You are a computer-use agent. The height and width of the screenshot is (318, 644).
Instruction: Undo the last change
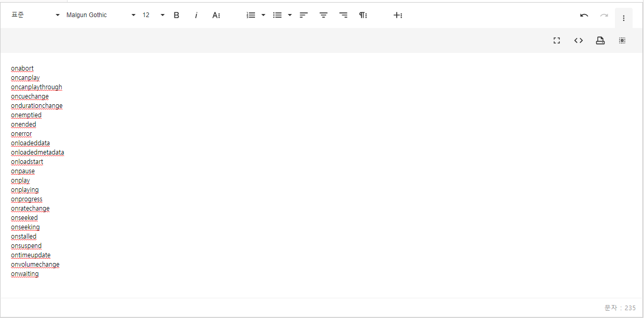point(584,15)
